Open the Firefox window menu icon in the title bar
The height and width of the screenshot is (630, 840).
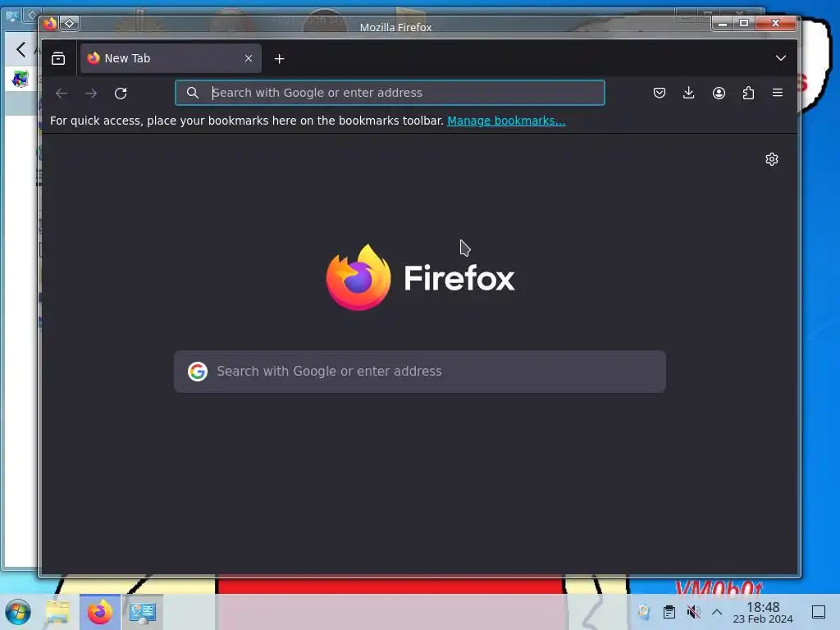pos(50,24)
